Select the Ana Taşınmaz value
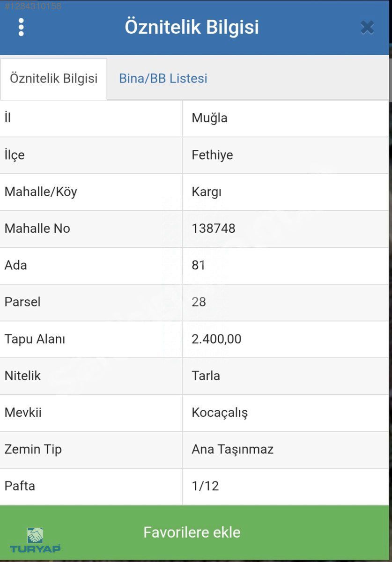The image size is (392, 562). click(232, 450)
